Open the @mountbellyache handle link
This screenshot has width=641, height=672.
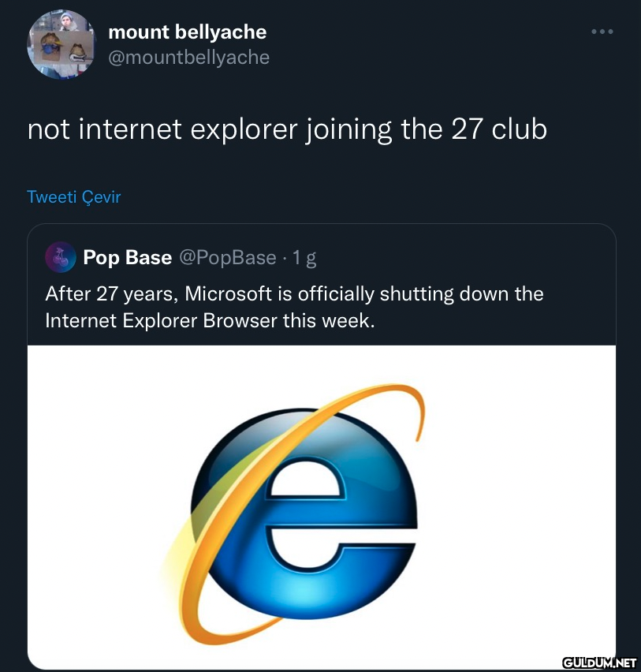click(188, 58)
